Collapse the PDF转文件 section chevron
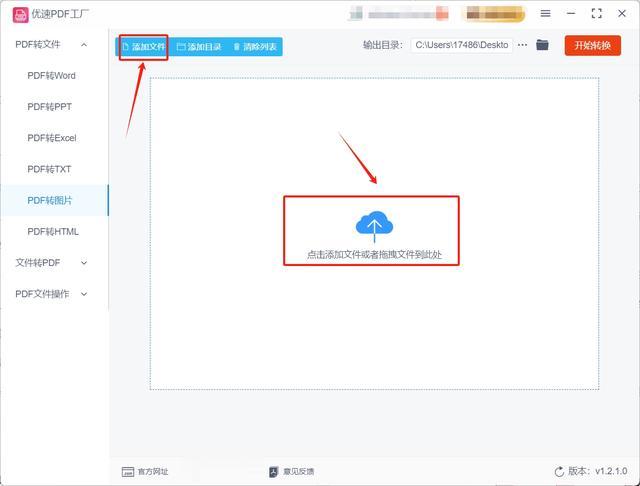Viewport: 640px width, 486px height. point(84,44)
